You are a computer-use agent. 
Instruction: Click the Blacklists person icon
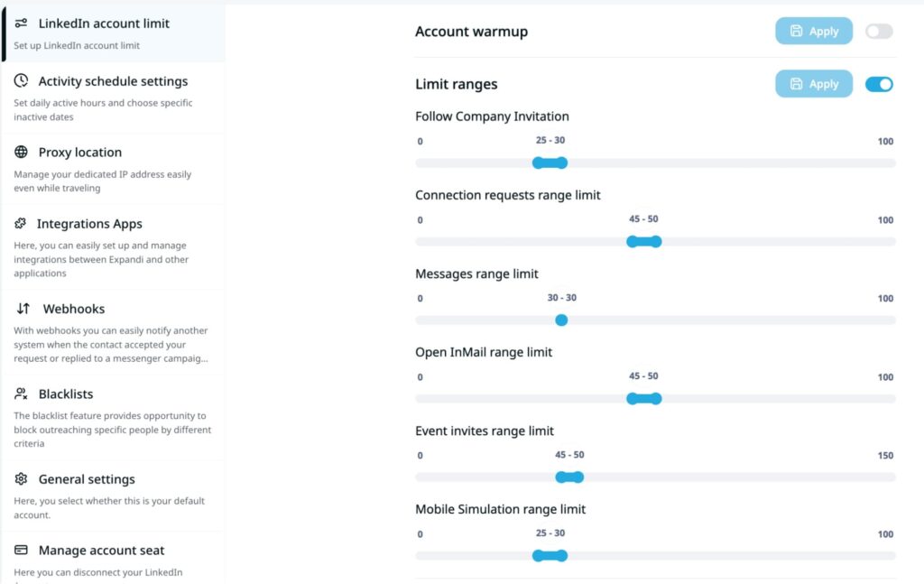[x=21, y=394]
